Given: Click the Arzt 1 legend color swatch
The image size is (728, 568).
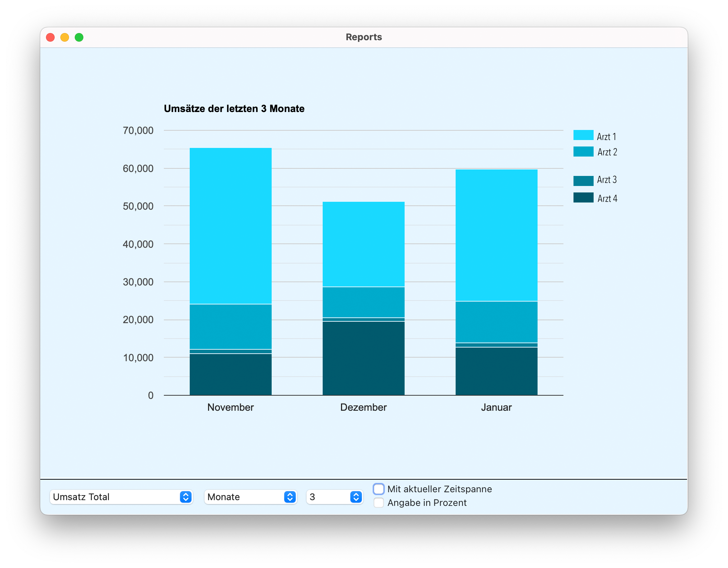Looking at the screenshot, I should point(583,135).
